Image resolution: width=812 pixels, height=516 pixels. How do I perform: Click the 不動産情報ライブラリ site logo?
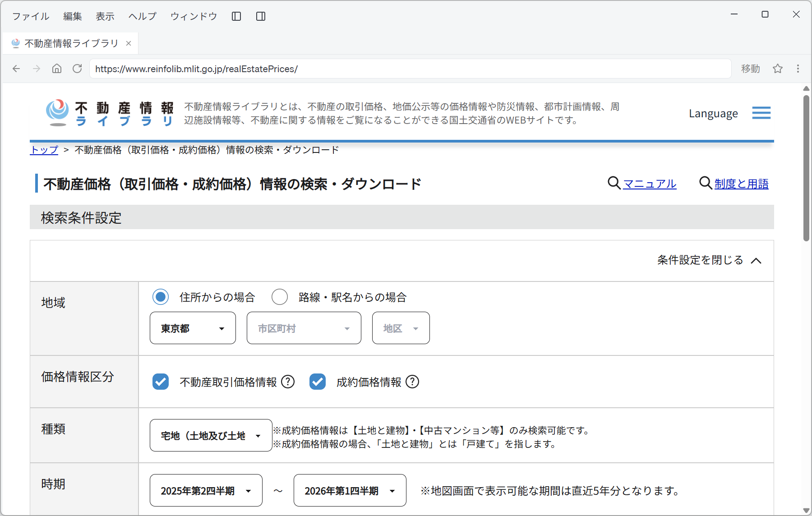110,113
